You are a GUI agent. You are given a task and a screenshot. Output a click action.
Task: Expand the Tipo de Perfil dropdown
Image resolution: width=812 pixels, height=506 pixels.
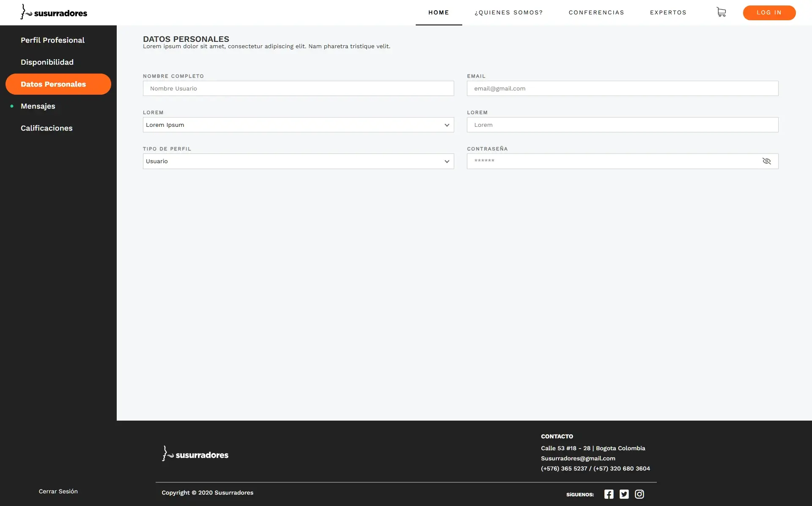coord(298,161)
